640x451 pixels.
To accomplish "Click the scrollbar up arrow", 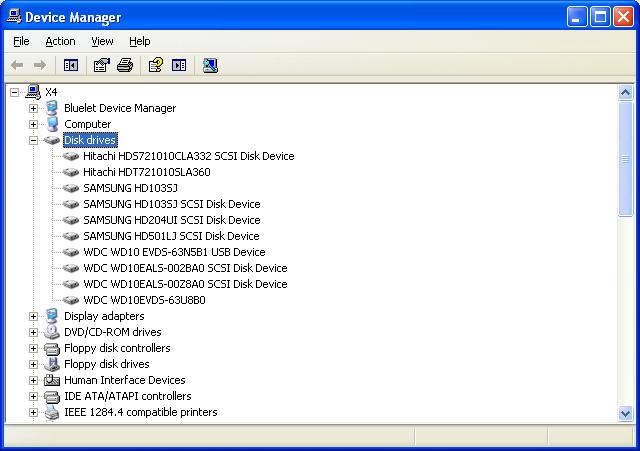I will [625, 92].
